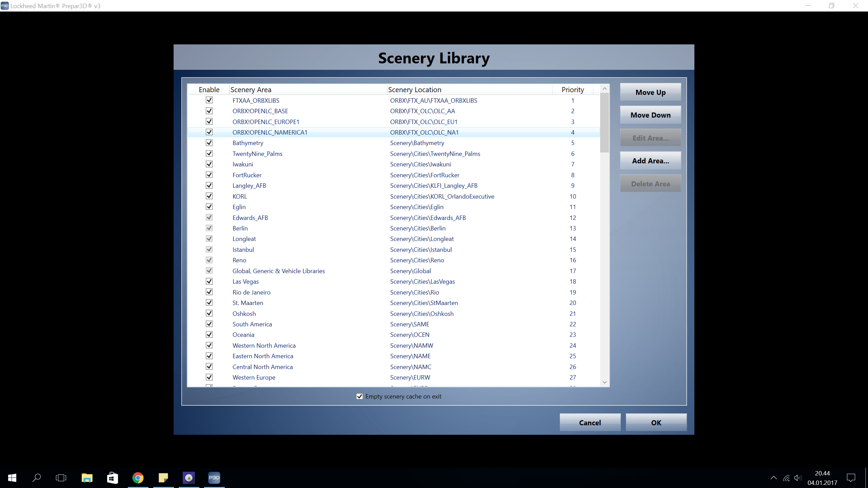Select the FortRucker scenery row
Viewport: 868px width, 488px height.
click(394, 175)
